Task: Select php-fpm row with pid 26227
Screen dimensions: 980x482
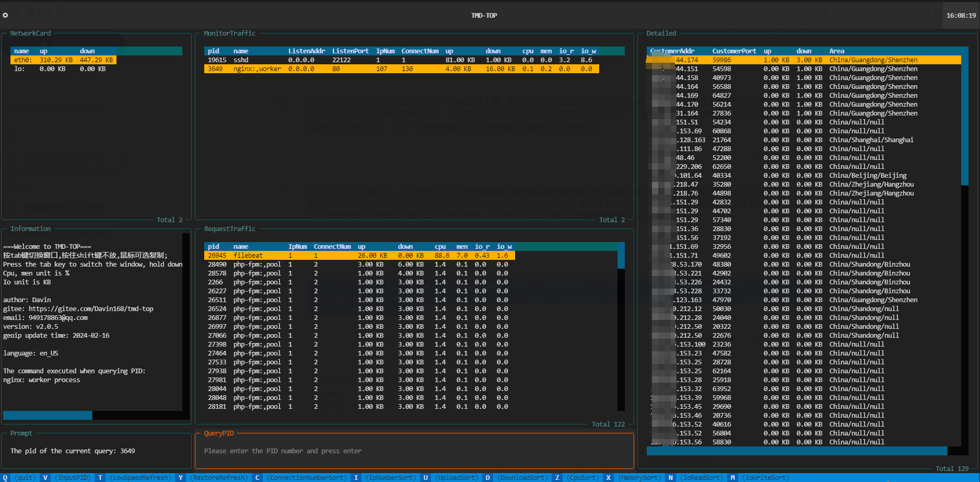Action: pyautogui.click(x=359, y=291)
